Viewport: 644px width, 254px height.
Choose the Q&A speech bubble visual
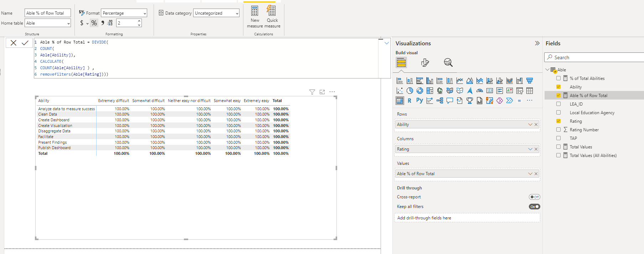[x=450, y=101]
